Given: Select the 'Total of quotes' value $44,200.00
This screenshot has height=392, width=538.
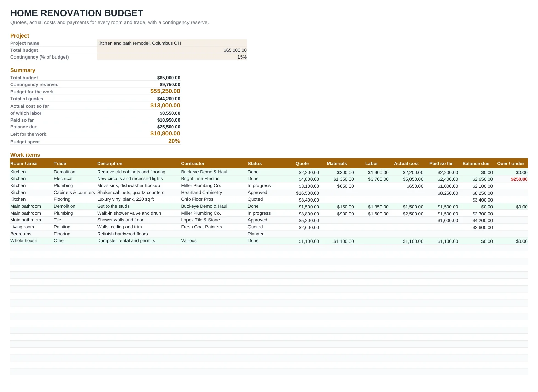Looking at the screenshot, I should pyautogui.click(x=169, y=99).
